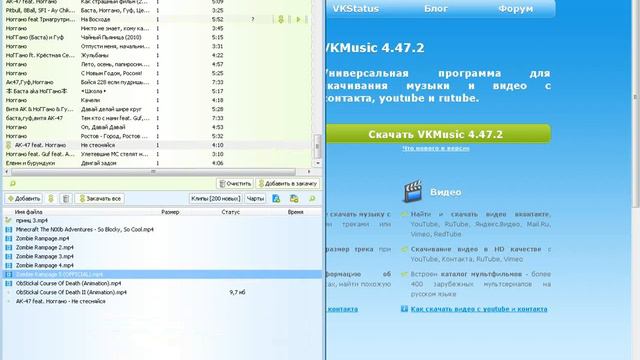Click the track list scroll-down arrow

[317, 163]
